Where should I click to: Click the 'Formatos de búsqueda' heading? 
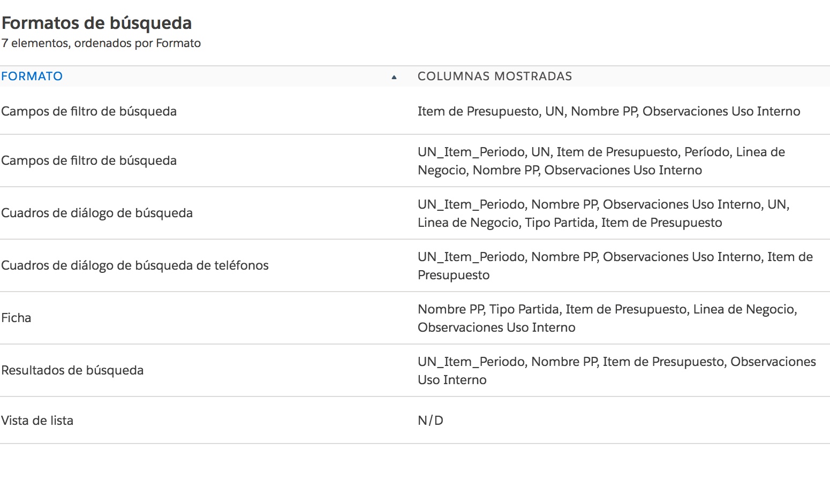tap(97, 23)
